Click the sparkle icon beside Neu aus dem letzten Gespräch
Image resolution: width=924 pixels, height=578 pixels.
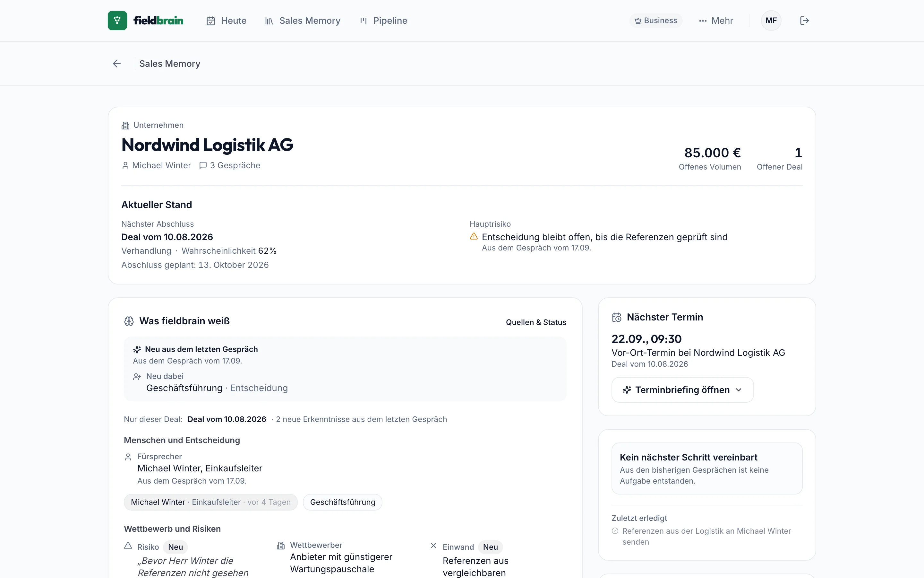pos(137,349)
